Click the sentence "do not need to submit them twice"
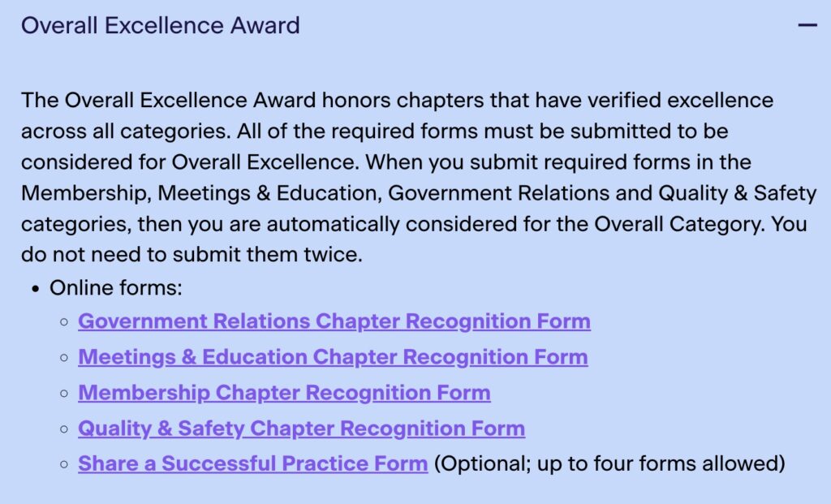The image size is (831, 504). [192, 255]
